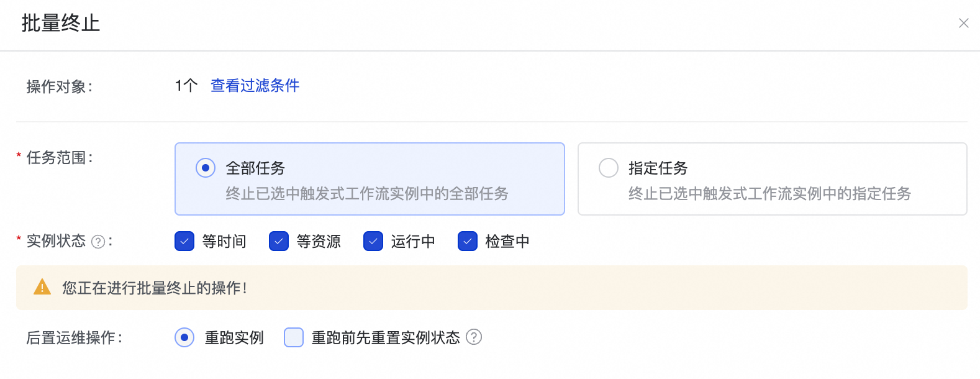The height and width of the screenshot is (379, 980).
Task: Close the 批量终止 dialog
Action: pos(963,23)
